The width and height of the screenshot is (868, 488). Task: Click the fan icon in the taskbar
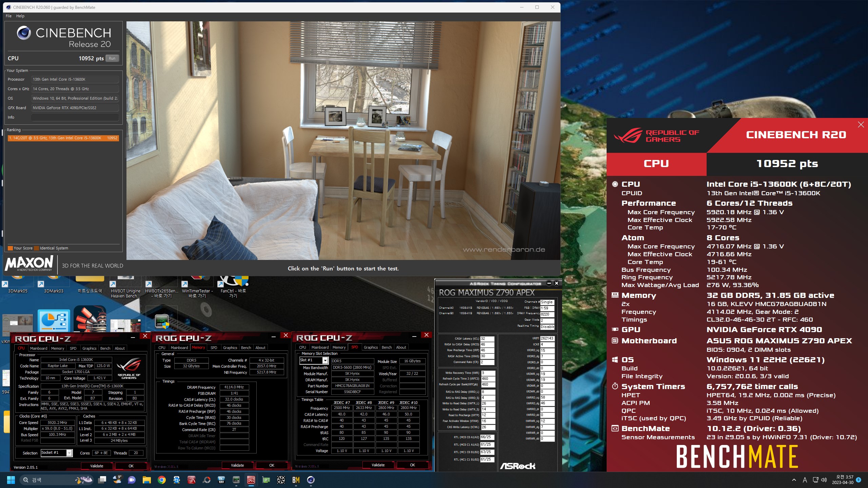(x=281, y=480)
